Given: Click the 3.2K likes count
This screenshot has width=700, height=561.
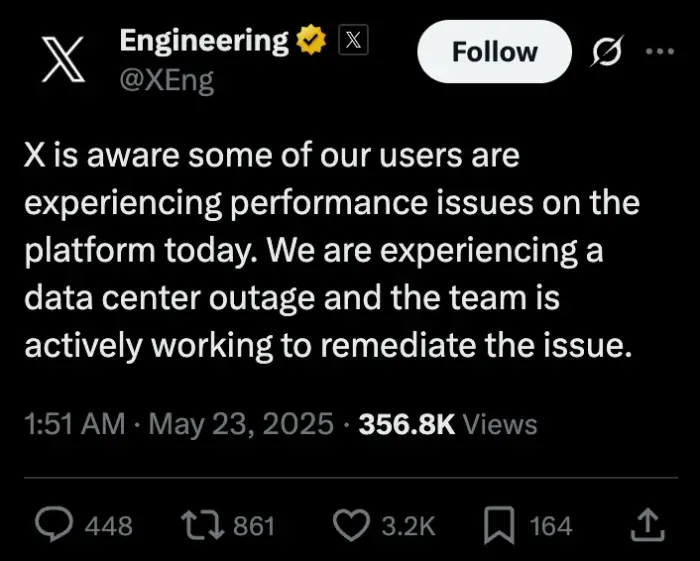Looking at the screenshot, I should (408, 526).
